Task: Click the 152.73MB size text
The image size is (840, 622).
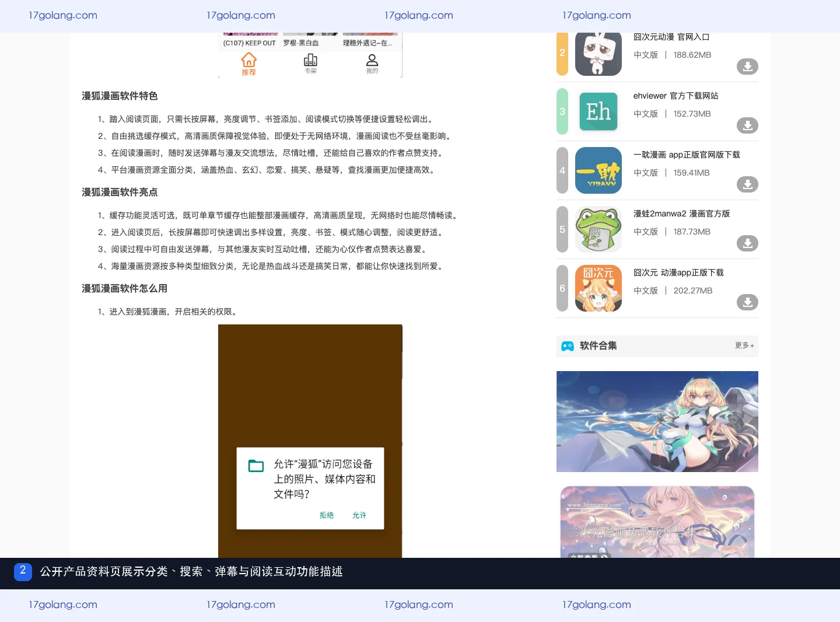Action: (x=692, y=114)
